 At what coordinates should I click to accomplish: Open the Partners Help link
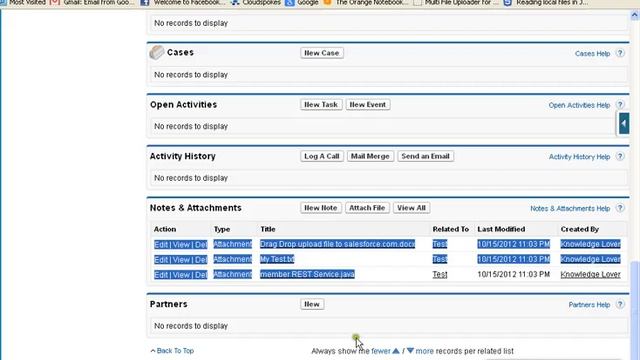tap(589, 305)
